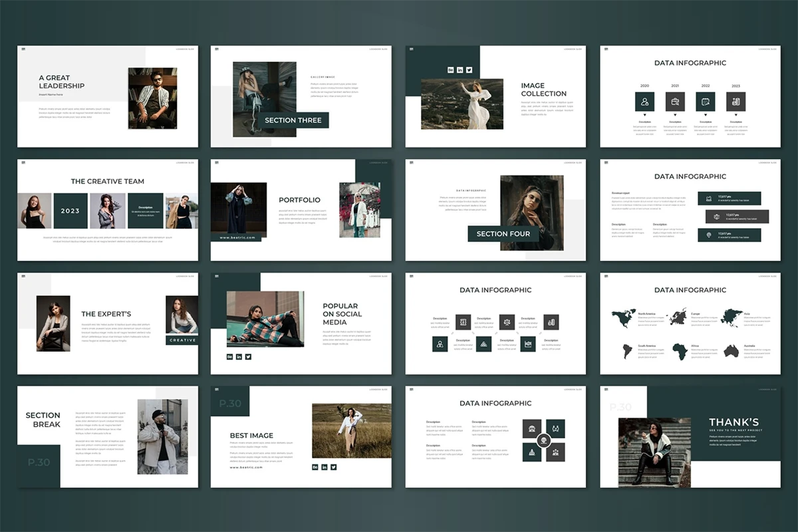Click the arrow below the 2021 tile
The image size is (798, 532).
[675, 115]
